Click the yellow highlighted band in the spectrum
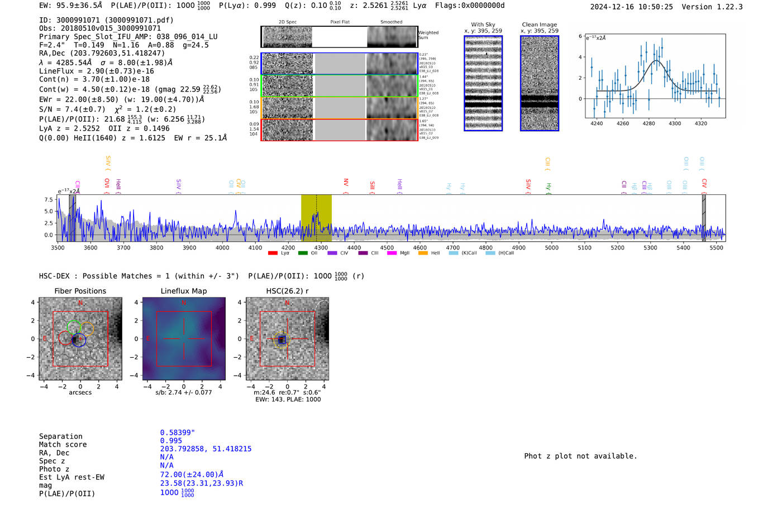 [x=316, y=218]
